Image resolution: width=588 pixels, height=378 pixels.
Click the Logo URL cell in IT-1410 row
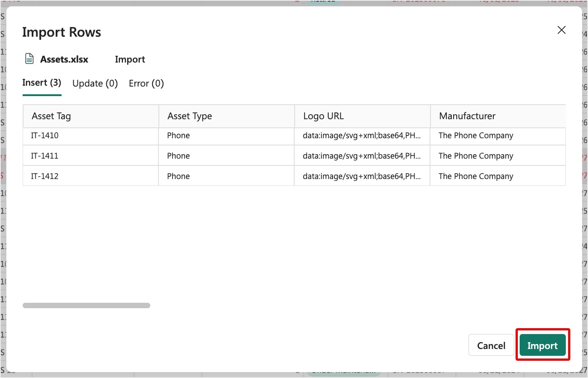pos(362,136)
